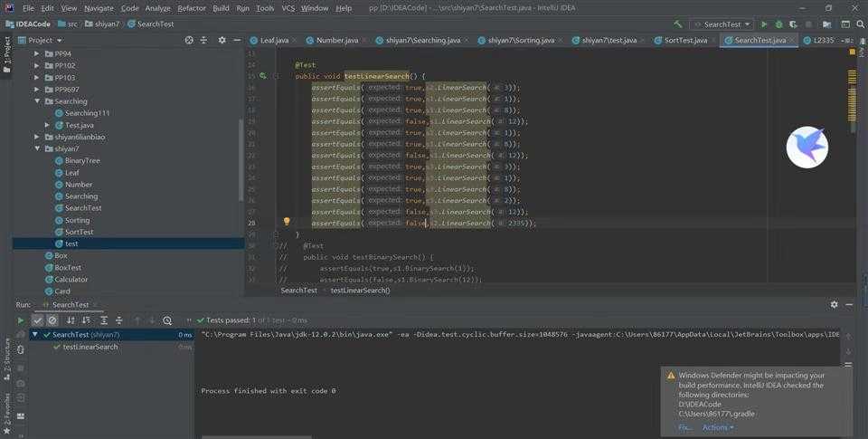Collapse all in the Project panel

tap(203, 40)
